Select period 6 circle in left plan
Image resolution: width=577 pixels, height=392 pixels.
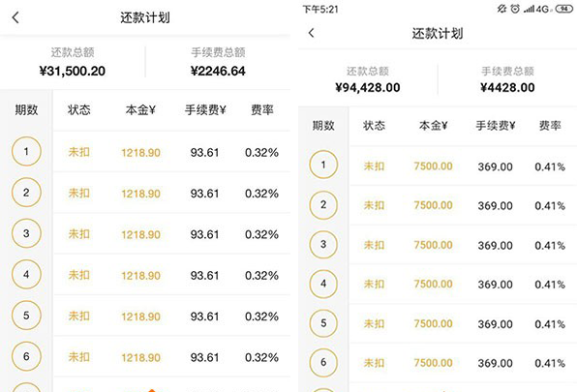(26, 356)
